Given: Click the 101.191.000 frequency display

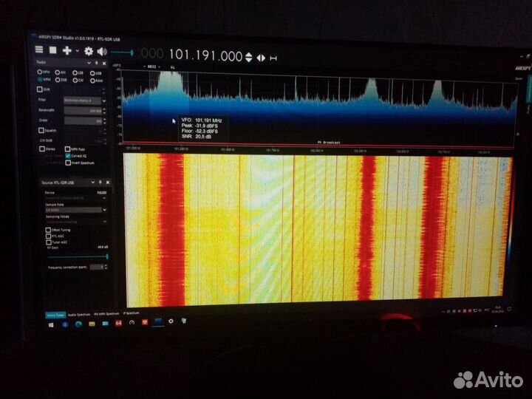Looking at the screenshot, I should click(205, 55).
